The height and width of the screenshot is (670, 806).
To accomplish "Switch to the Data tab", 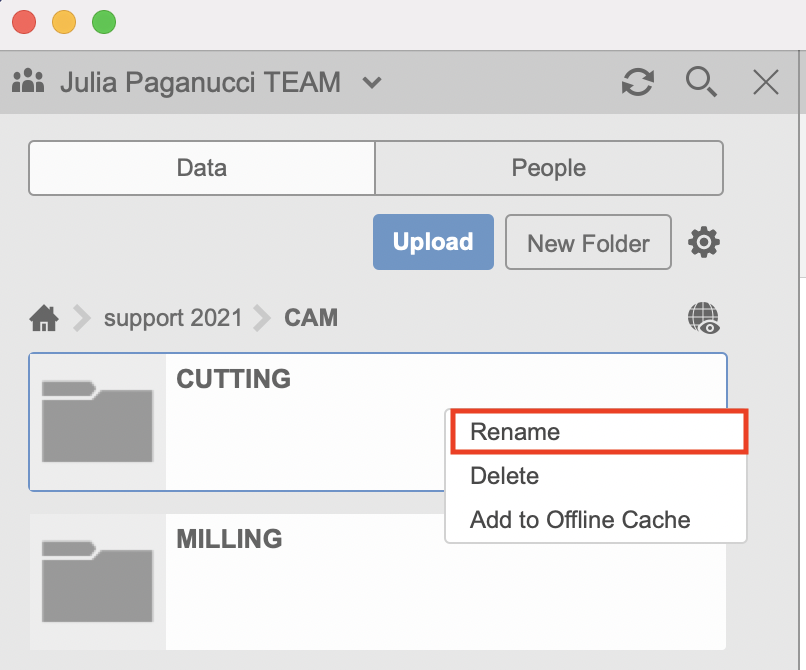I will 202,168.
